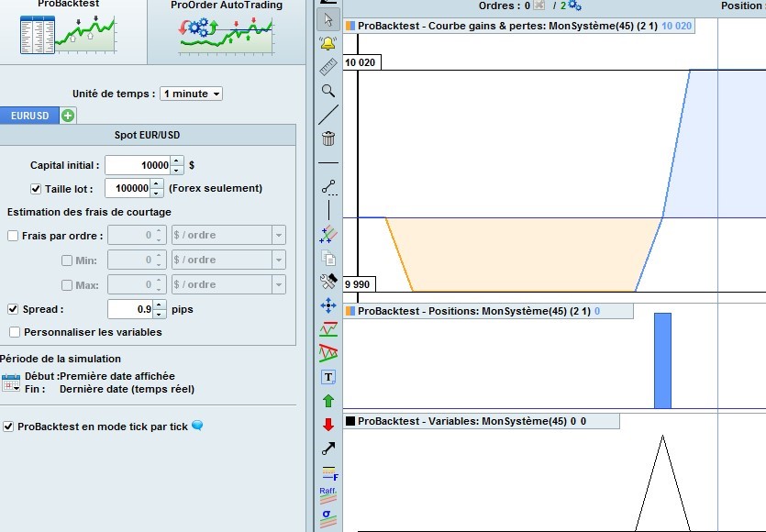
Task: Select the segment with end points tool
Action: point(328,188)
